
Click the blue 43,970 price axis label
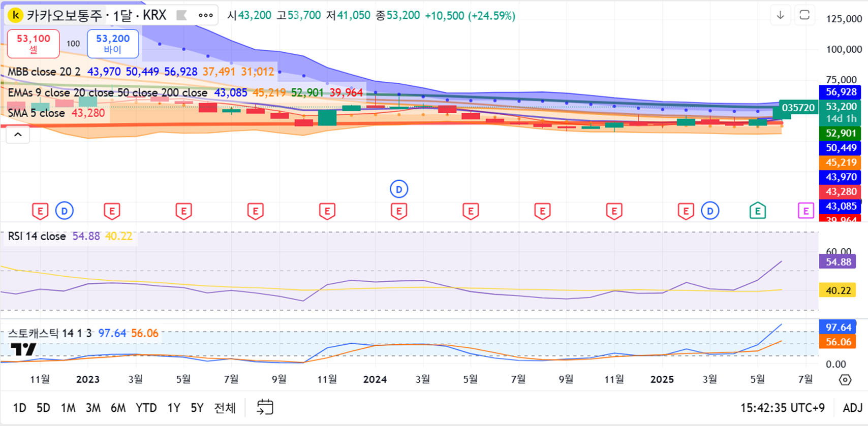(x=841, y=177)
